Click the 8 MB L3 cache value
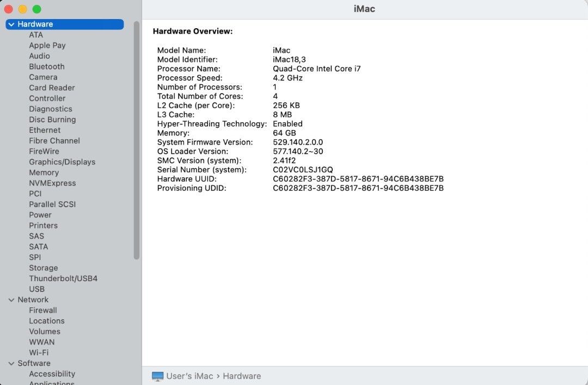This screenshot has width=588, height=385. pos(283,115)
